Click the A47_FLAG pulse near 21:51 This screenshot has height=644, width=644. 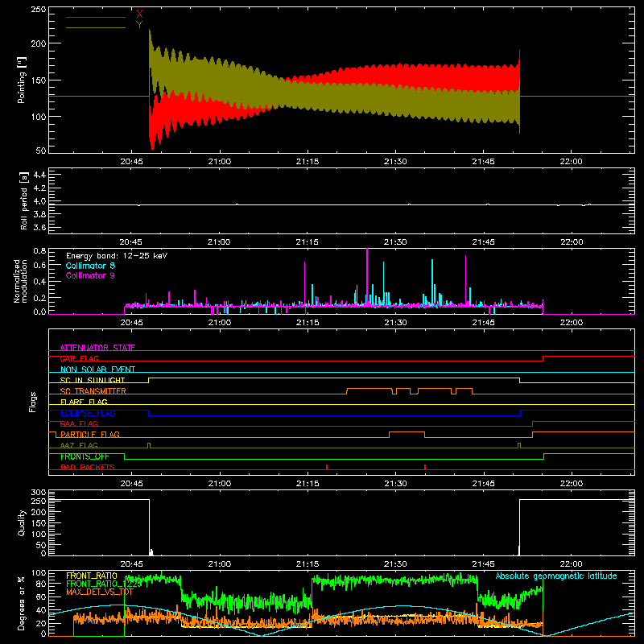tap(519, 445)
